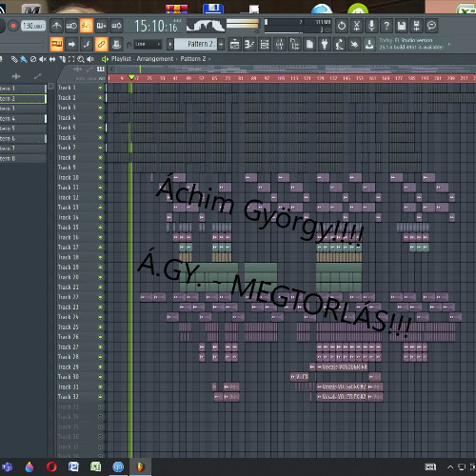This screenshot has width=476, height=476.
Task: Open the render/export audio icon
Action: pos(416,26)
